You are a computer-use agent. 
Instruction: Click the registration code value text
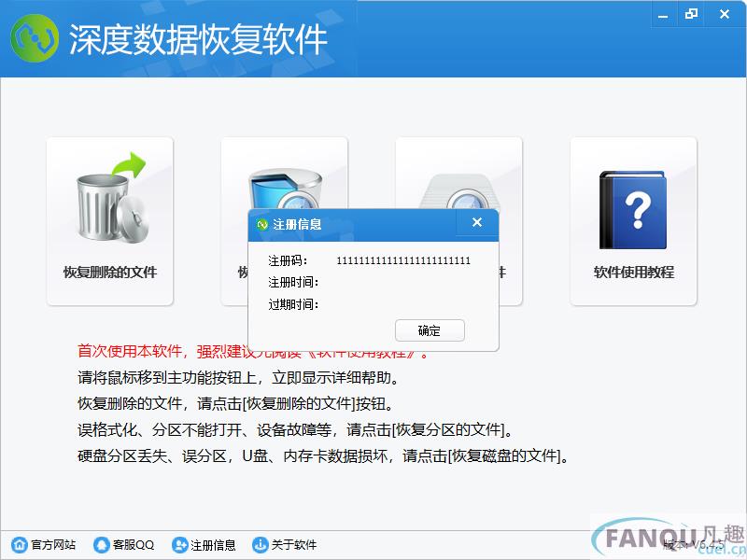point(403,260)
